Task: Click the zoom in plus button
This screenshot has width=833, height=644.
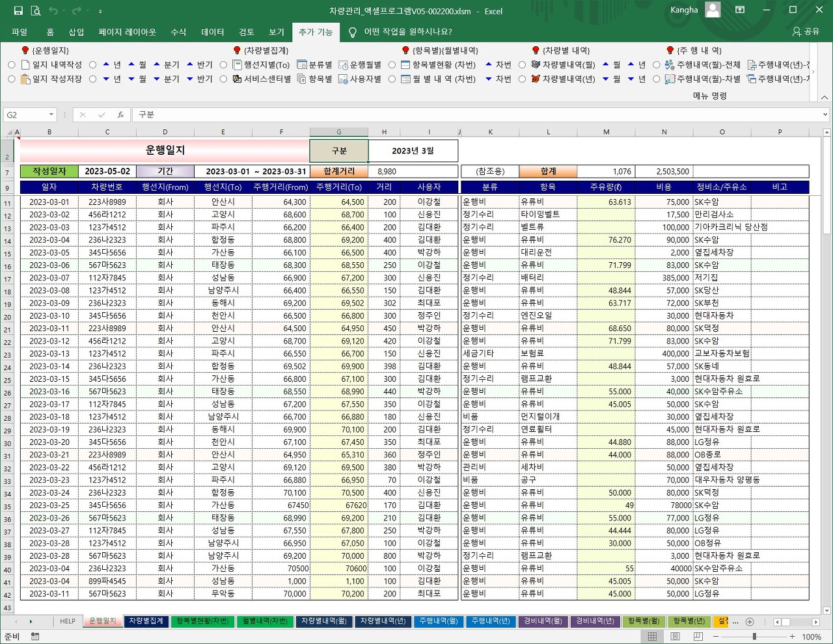Action: pos(792,637)
